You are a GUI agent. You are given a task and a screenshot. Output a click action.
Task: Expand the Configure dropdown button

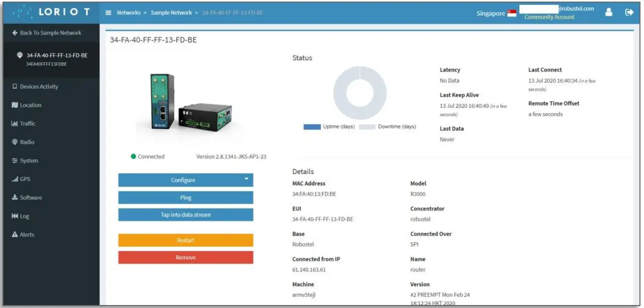click(x=185, y=180)
